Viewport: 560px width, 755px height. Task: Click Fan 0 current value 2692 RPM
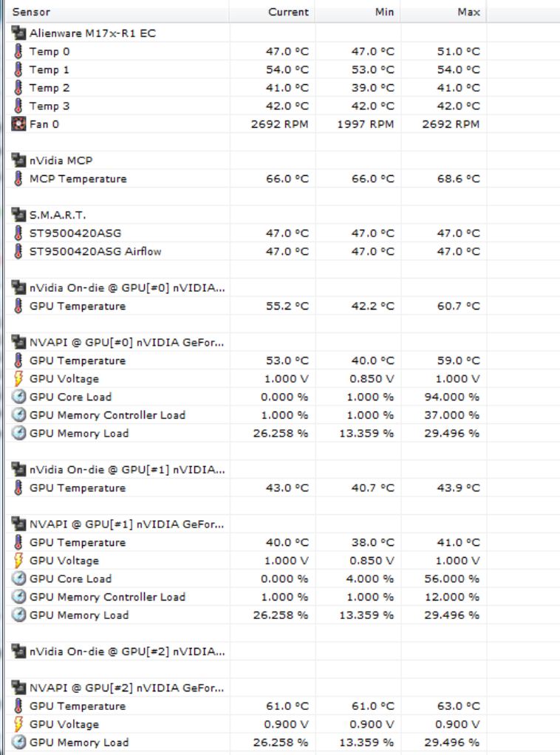pyautogui.click(x=279, y=124)
